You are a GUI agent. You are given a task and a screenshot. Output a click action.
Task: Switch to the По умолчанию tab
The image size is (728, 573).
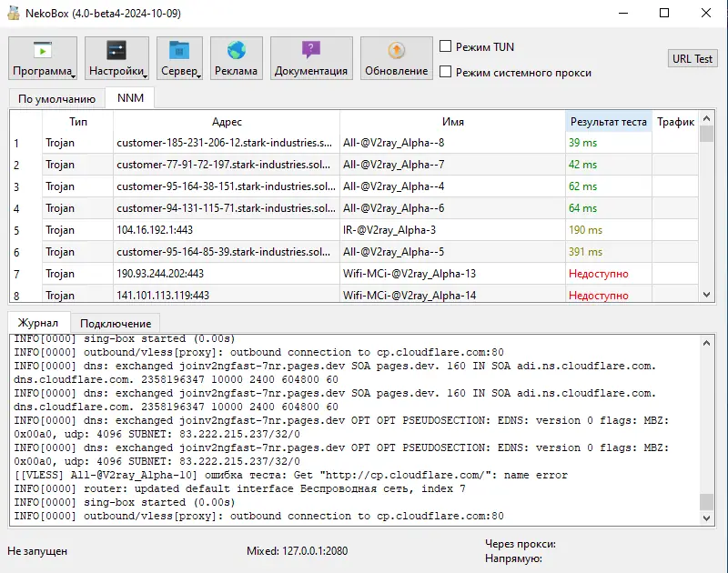(56, 99)
